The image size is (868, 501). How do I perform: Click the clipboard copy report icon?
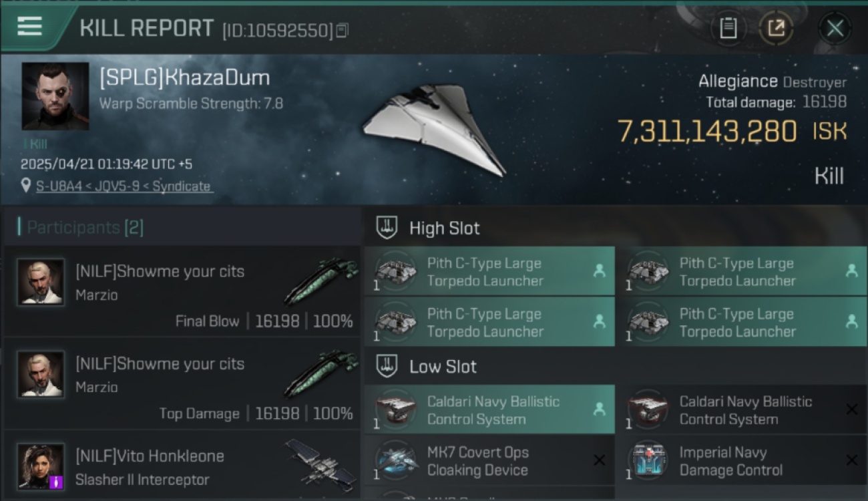point(728,28)
